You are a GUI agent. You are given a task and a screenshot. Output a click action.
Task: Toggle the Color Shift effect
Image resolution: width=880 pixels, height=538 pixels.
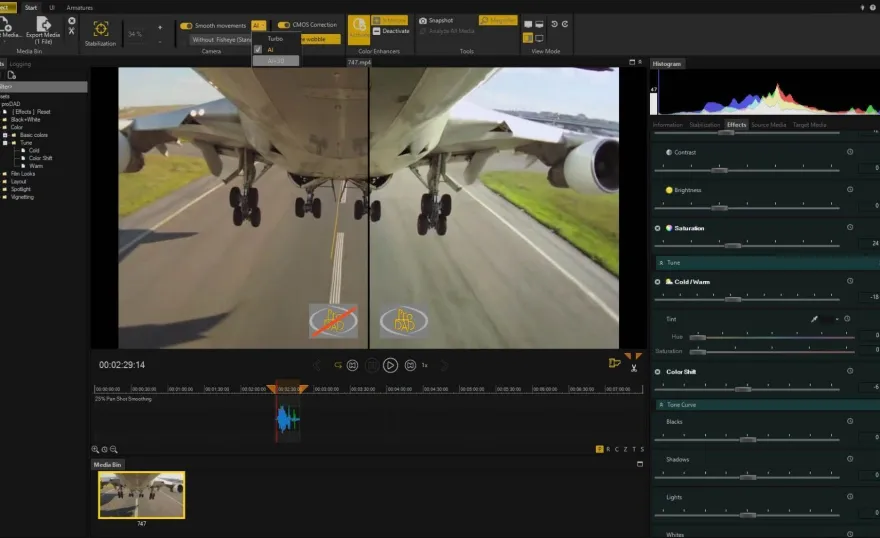tap(657, 372)
